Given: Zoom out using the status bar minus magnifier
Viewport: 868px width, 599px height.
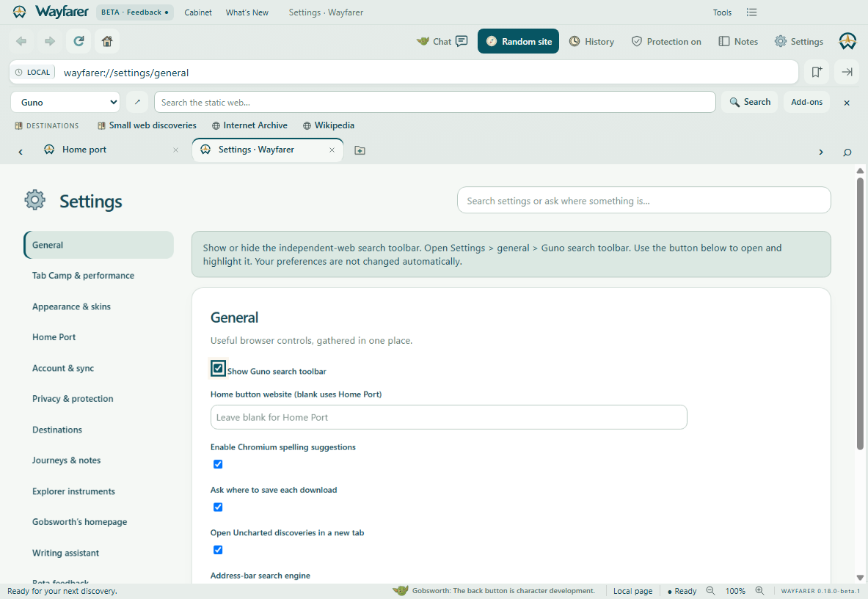Looking at the screenshot, I should tap(711, 591).
